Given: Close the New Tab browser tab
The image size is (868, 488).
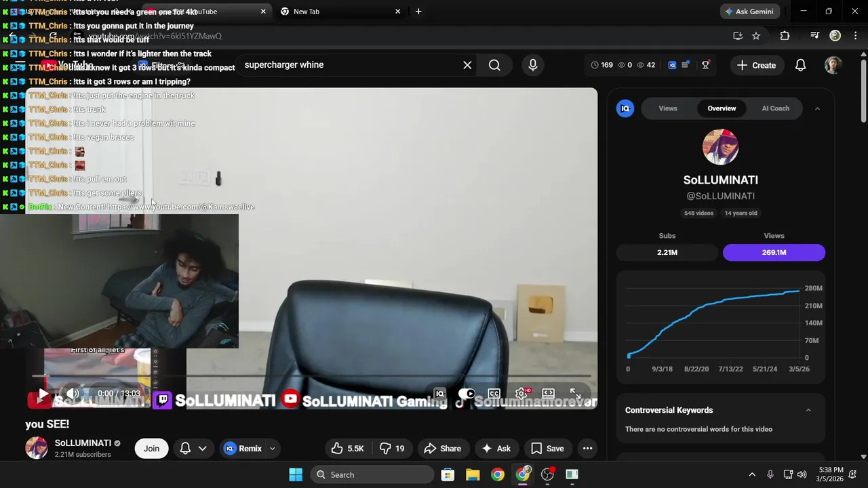Looking at the screenshot, I should [397, 12].
